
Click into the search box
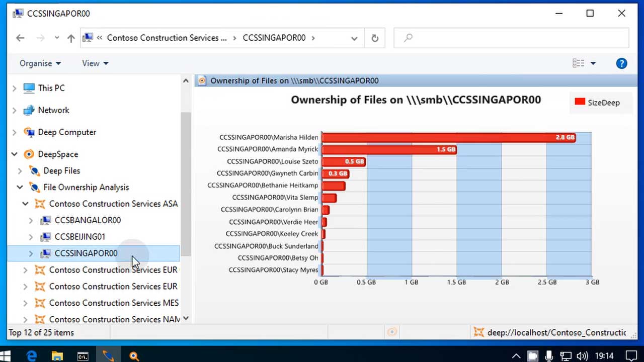(511, 38)
